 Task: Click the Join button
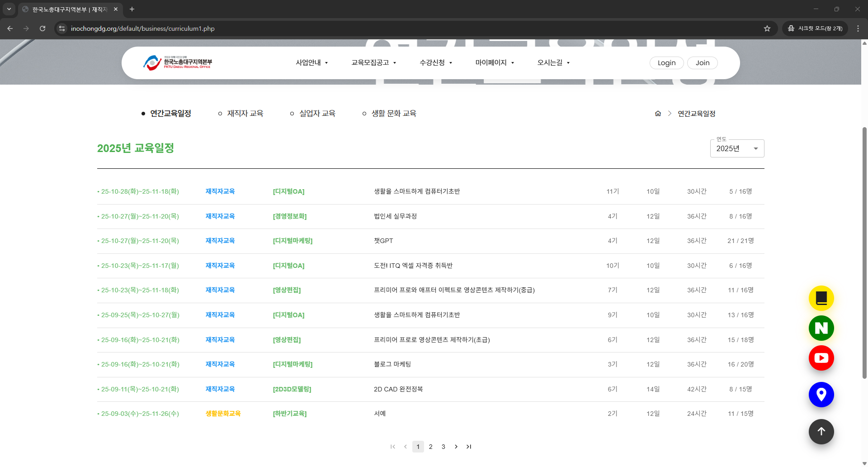click(x=702, y=63)
